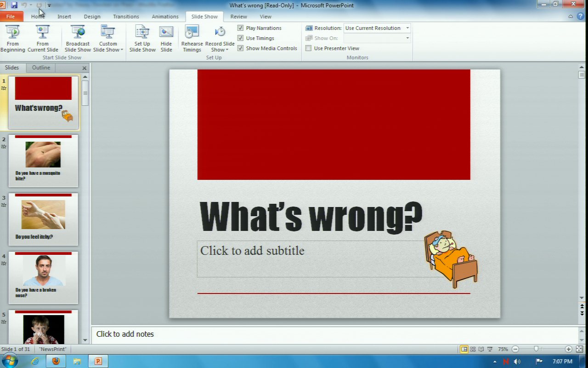
Task: Uncheck Play Narrations checkbox
Action: [x=240, y=28]
